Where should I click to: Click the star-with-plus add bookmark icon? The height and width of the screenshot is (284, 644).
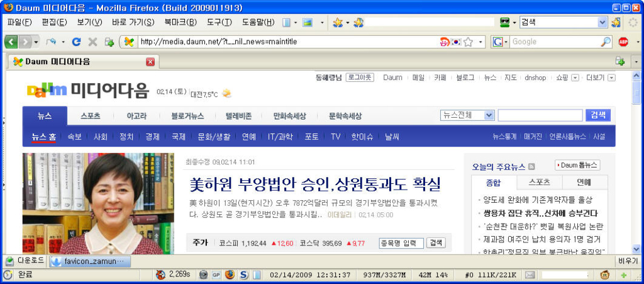point(358,23)
